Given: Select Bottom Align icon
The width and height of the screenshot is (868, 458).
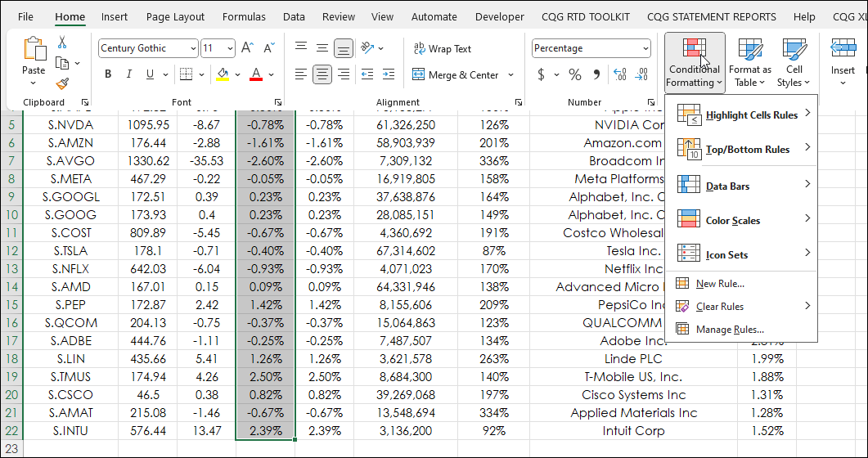Looking at the screenshot, I should pos(344,49).
